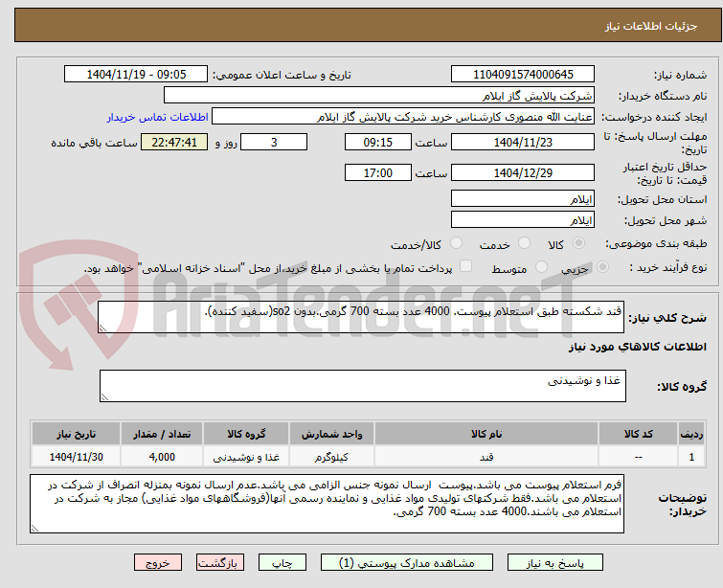The image size is (723, 588).
Task: Click the resize handle of توضیحات خریدار textarea
Action: pyautogui.click(x=35, y=528)
